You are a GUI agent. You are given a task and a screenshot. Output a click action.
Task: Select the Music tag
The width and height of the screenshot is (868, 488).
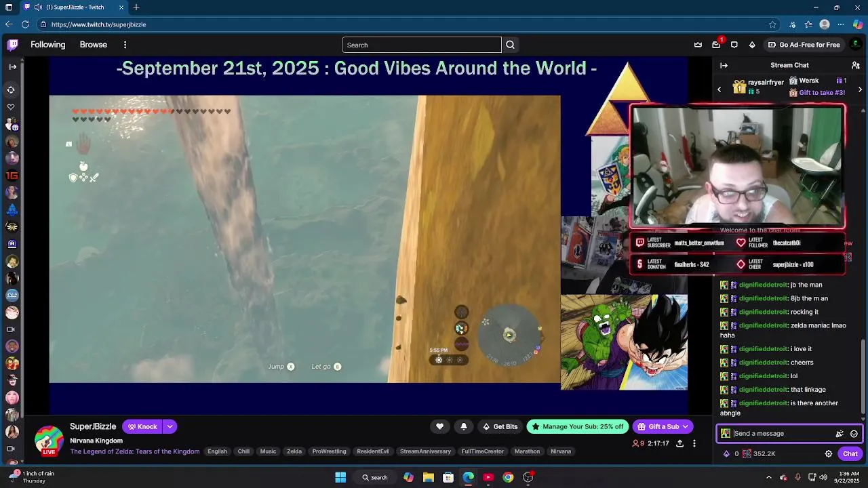269,451
